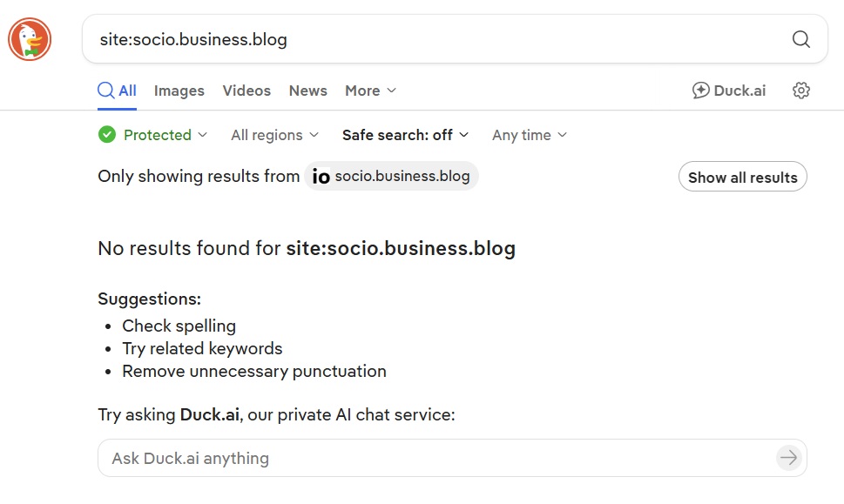Screen dimensions: 844x504
Task: Open the All regions dropdown
Action: 274,135
